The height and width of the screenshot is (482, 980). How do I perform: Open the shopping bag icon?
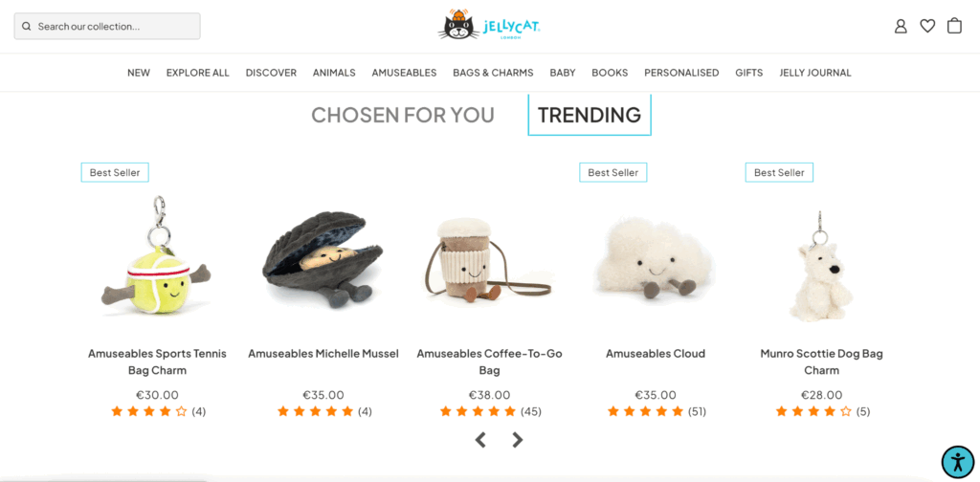(x=954, y=26)
